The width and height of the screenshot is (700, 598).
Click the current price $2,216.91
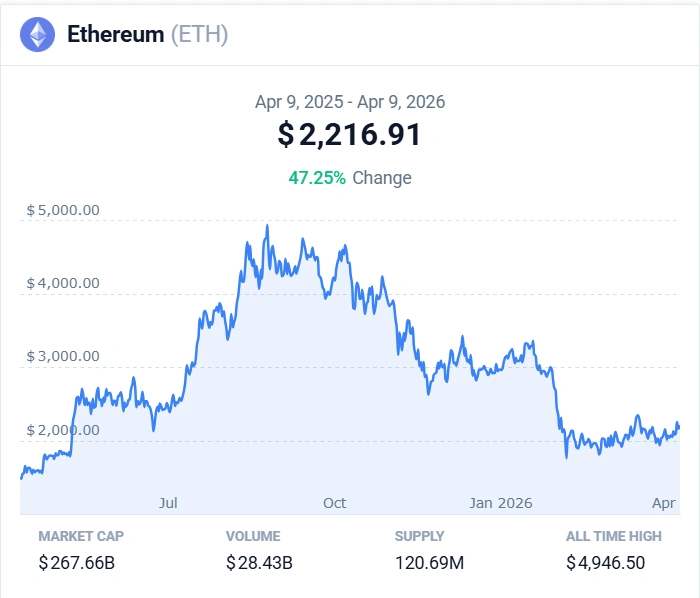click(x=350, y=135)
